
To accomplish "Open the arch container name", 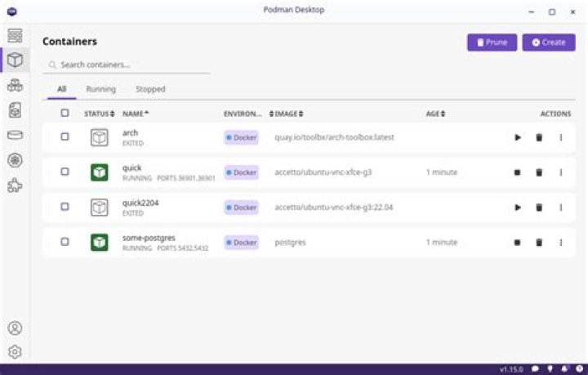I will pyautogui.click(x=130, y=132).
